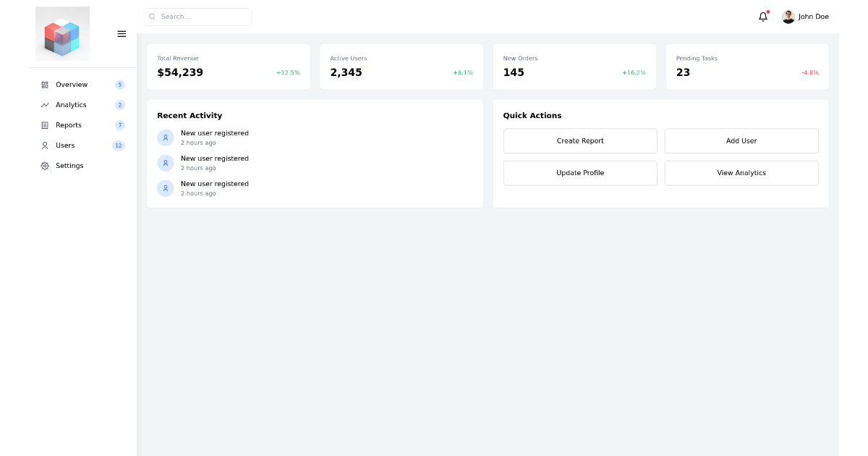Click the hamburger menu icon
Image resolution: width=868 pixels, height=456 pixels.
[122, 33]
